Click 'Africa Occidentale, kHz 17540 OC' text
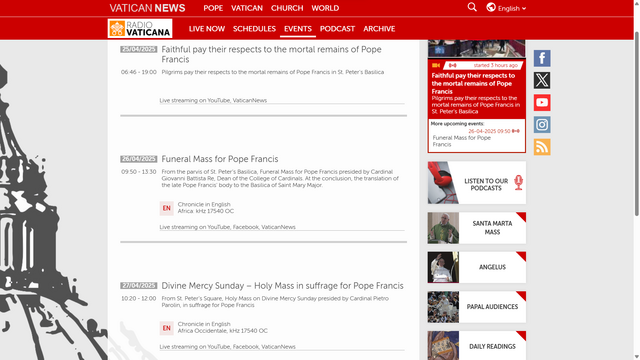The height and width of the screenshot is (360, 640). coord(222,331)
